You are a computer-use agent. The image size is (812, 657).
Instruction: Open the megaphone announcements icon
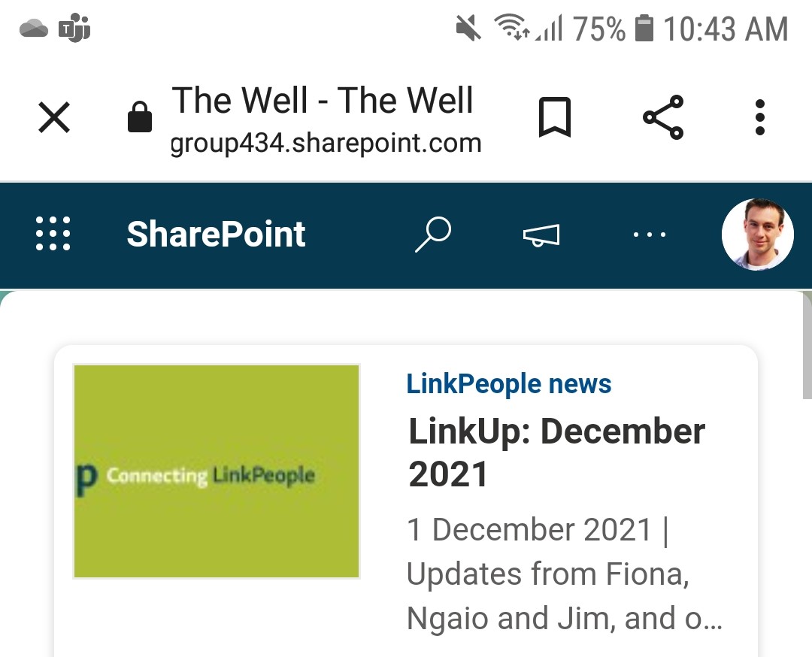pos(541,235)
